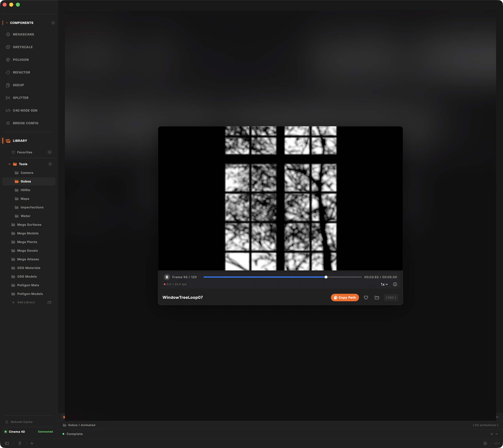Click the favorite heart icon for WindowTreeLoop07
This screenshot has width=503, height=448.
[x=366, y=297]
